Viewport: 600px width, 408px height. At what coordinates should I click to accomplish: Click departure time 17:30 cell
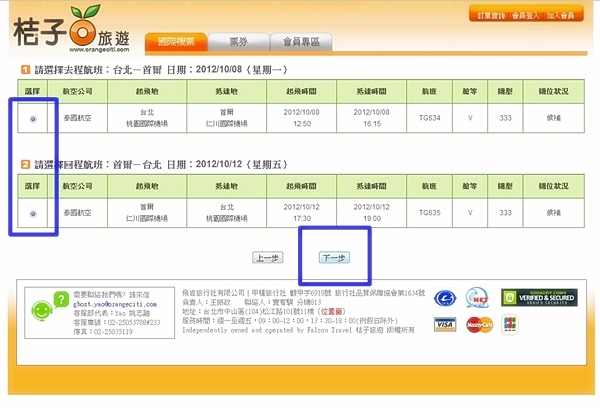(x=302, y=213)
